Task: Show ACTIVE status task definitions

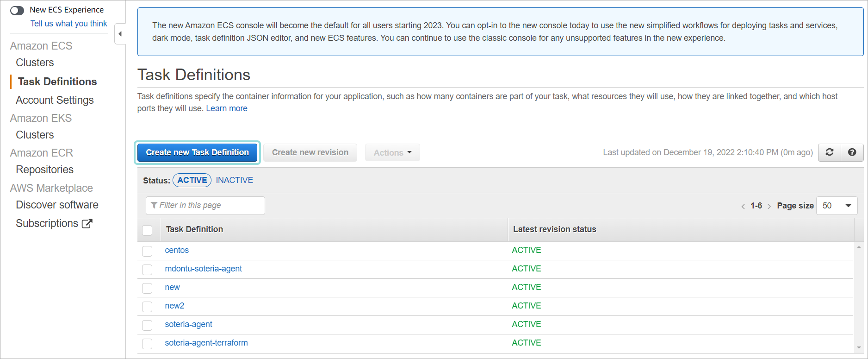Action: [192, 180]
